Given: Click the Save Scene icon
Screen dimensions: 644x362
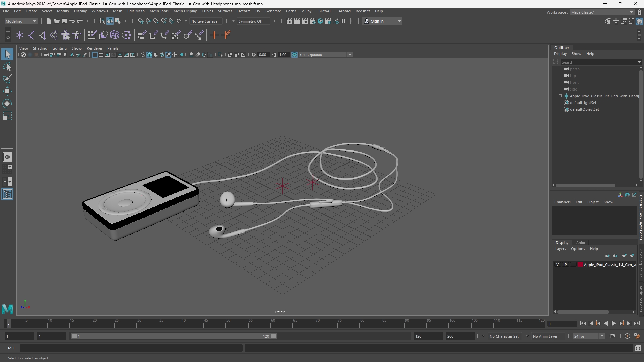Looking at the screenshot, I should tap(64, 21).
